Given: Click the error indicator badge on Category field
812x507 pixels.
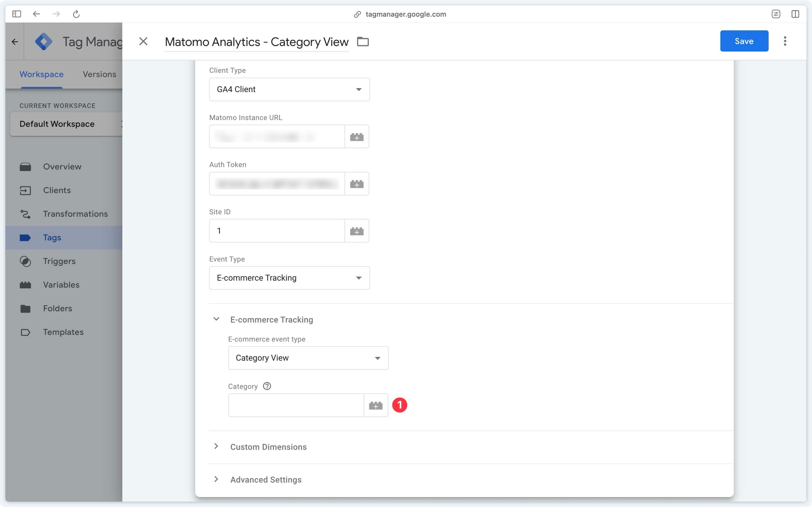Looking at the screenshot, I should pyautogui.click(x=399, y=405).
